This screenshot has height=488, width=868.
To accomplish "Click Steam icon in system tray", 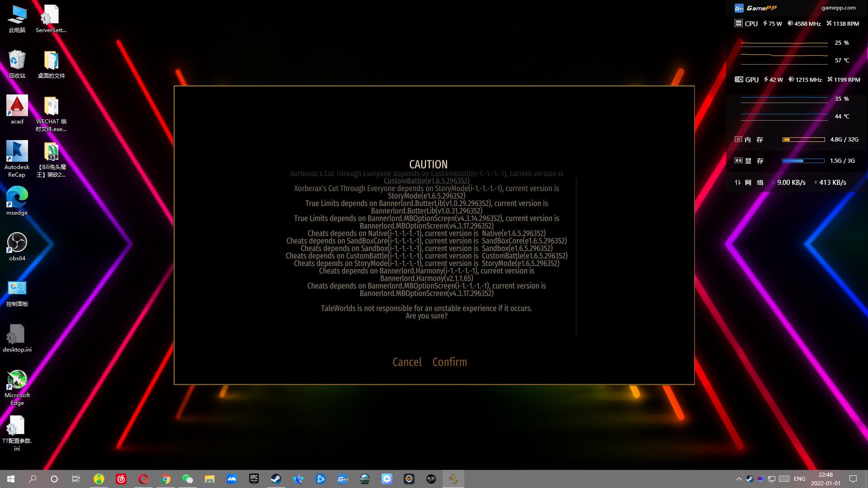I will pos(750,479).
